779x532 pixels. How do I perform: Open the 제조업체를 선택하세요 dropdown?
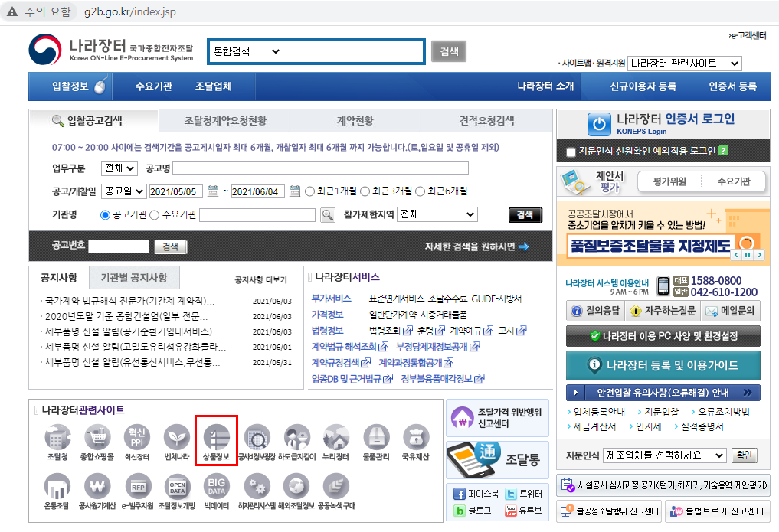(665, 455)
